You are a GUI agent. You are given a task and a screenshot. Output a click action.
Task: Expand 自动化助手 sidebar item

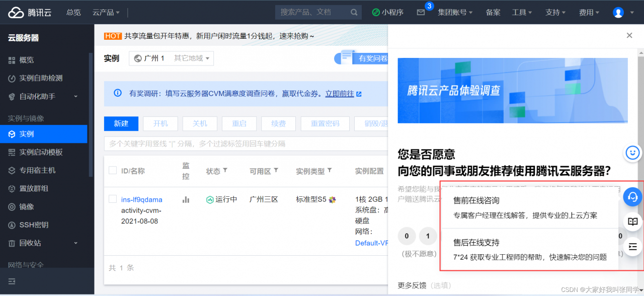[x=76, y=96]
